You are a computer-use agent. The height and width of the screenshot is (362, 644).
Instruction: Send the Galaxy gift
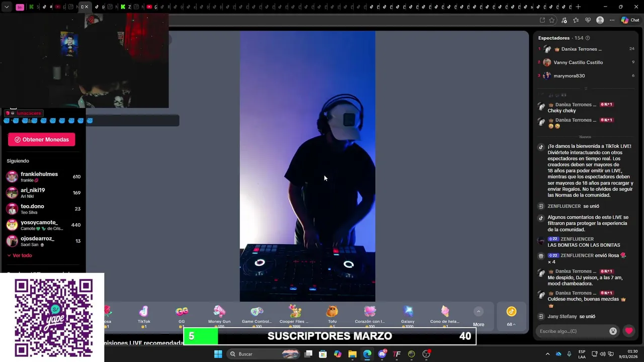coord(408,316)
